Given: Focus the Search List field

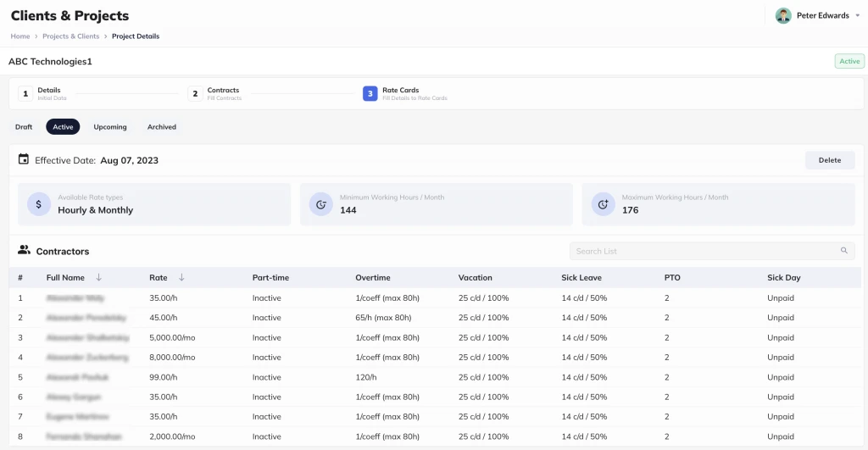Looking at the screenshot, I should pyautogui.click(x=712, y=251).
